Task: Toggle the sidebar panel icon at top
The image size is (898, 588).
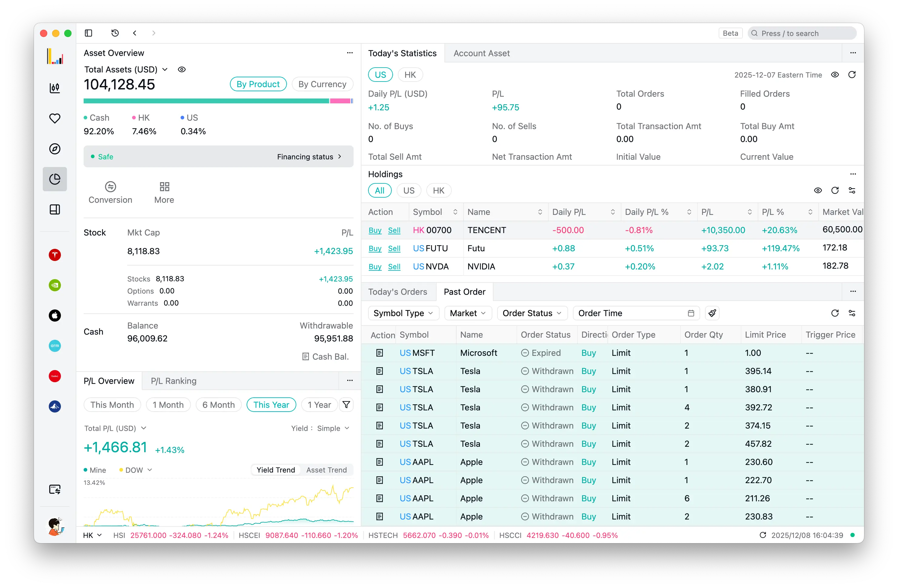Action: click(89, 33)
